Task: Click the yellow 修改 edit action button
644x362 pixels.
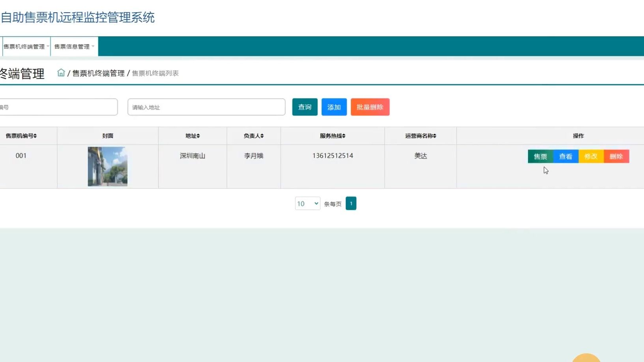Action: tap(591, 156)
